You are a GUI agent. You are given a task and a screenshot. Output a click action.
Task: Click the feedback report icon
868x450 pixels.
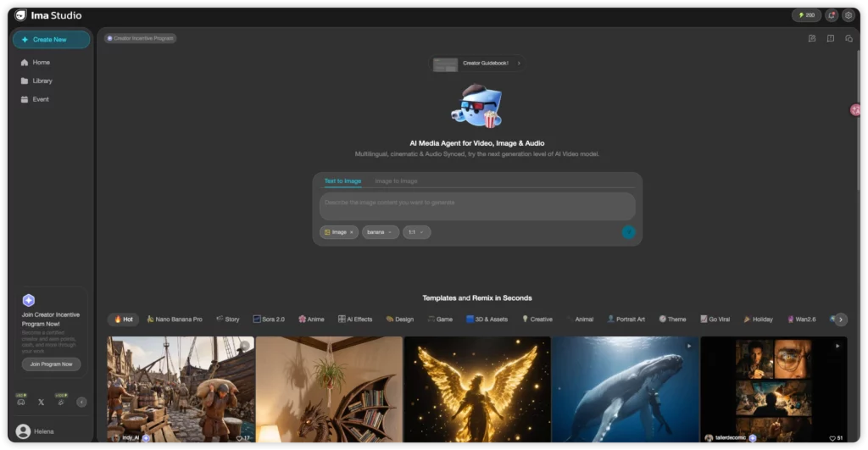[x=831, y=38]
